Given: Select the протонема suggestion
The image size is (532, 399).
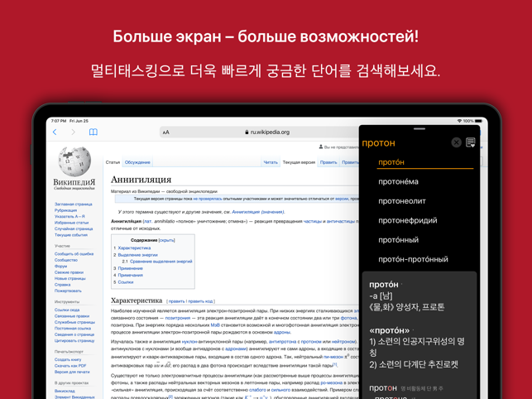Looking at the screenshot, I should point(398,181).
